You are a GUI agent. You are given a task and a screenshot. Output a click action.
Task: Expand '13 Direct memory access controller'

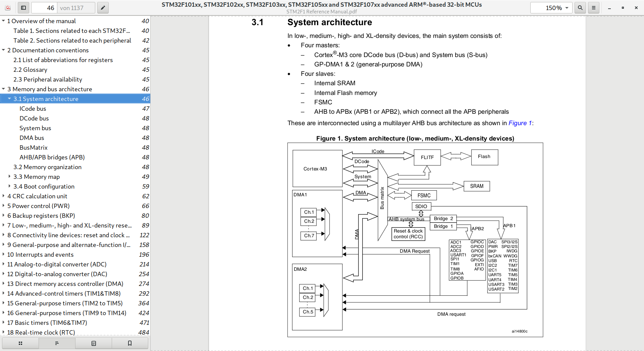[x=3, y=284]
